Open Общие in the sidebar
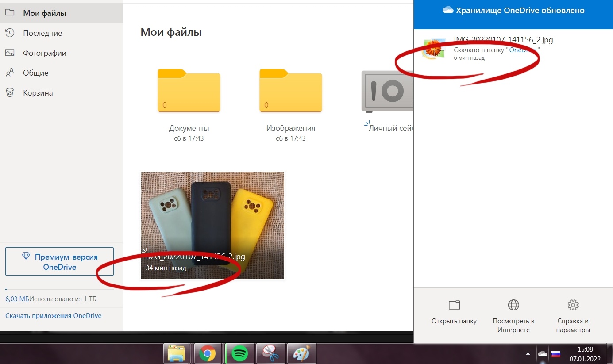 [x=61, y=73]
